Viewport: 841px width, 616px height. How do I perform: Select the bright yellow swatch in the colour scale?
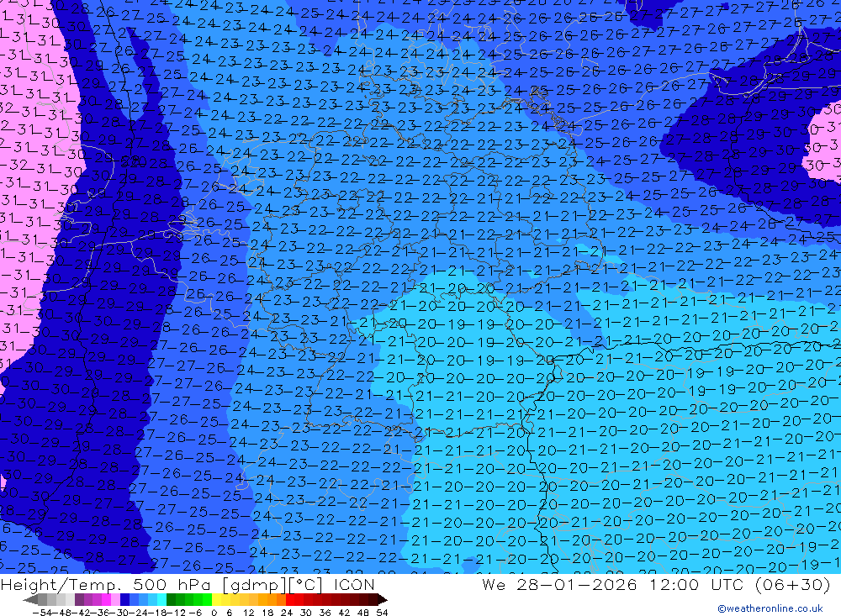[217, 599]
